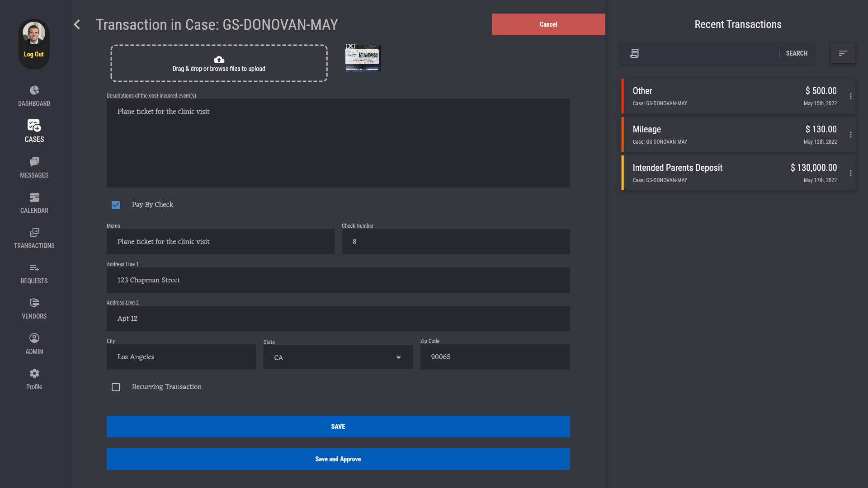Click the Save and Approve button
The image size is (868, 488).
click(x=338, y=459)
